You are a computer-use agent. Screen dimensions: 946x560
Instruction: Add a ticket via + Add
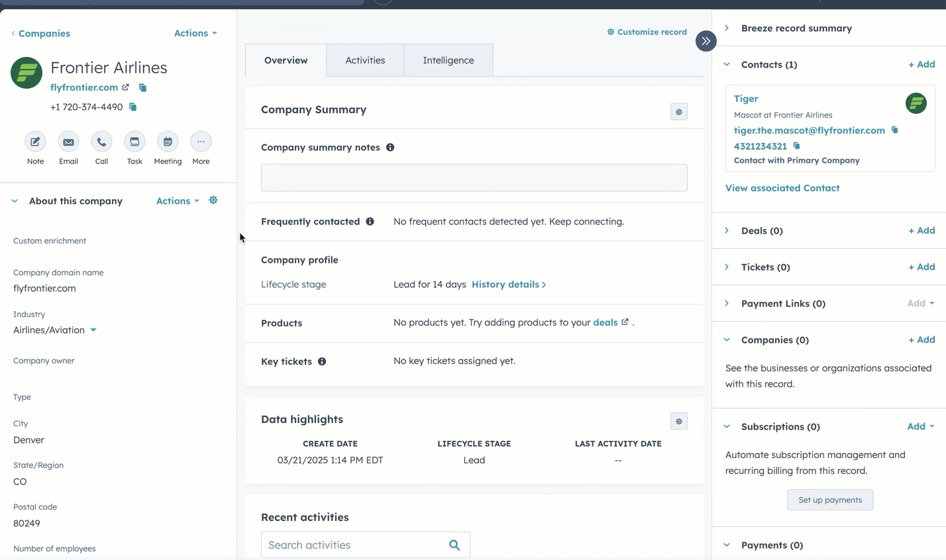coord(921,267)
